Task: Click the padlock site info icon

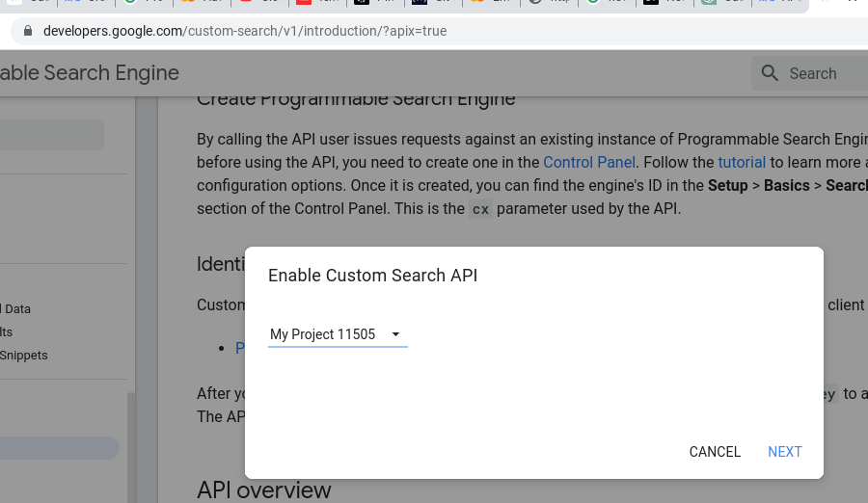Action: point(28,31)
